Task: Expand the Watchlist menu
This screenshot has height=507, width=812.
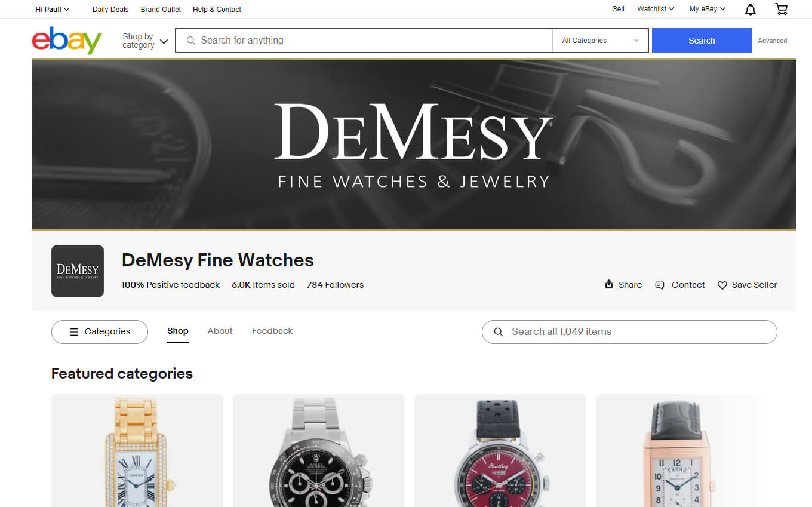Action: coord(656,9)
